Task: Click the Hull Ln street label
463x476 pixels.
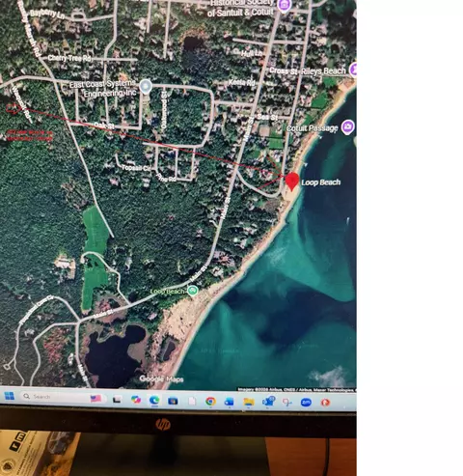Action: tap(252, 53)
